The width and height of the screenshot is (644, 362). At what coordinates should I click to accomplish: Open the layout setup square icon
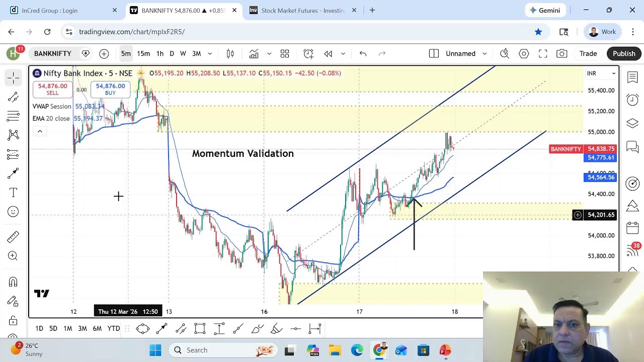pyautogui.click(x=434, y=54)
